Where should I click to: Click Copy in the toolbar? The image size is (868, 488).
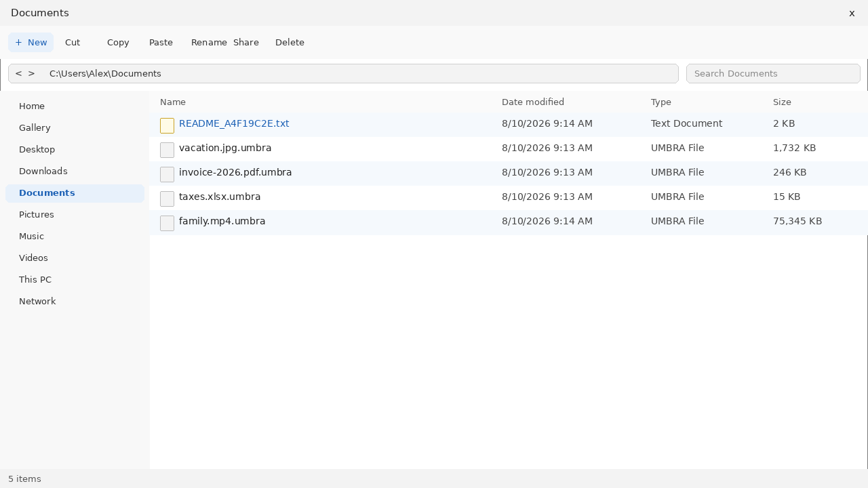tap(118, 42)
